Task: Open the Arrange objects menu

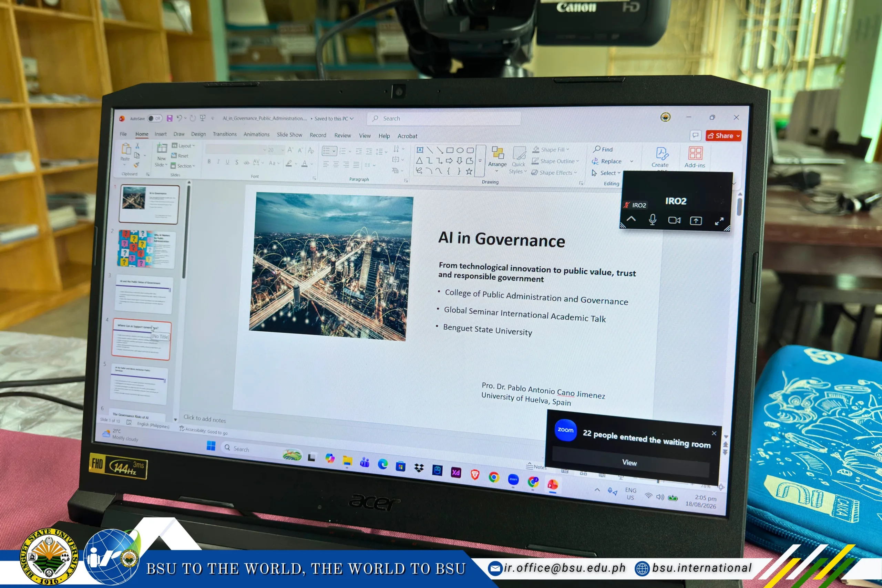Action: (497, 159)
